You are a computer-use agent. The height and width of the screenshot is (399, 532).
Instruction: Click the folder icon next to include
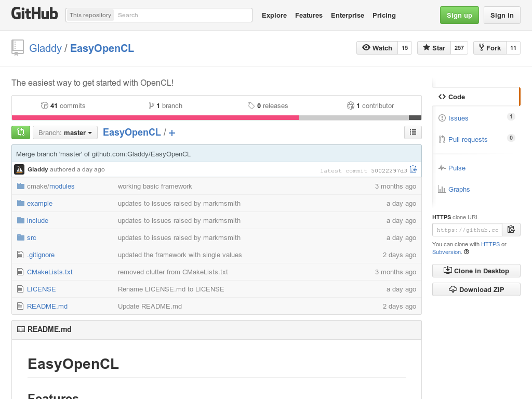point(21,220)
